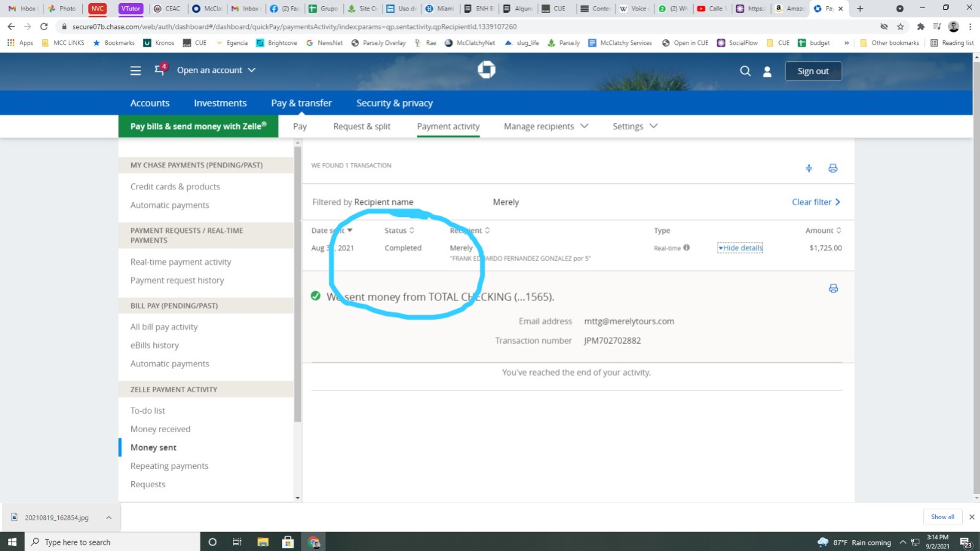
Task: Open Requests link in sidebar
Action: (x=148, y=484)
